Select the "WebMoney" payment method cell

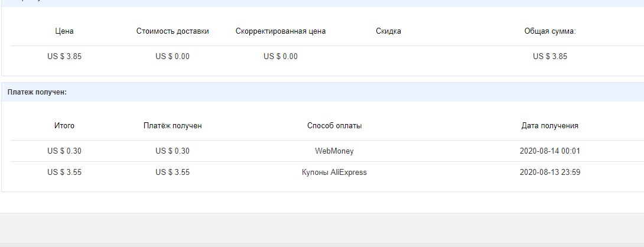pos(334,151)
